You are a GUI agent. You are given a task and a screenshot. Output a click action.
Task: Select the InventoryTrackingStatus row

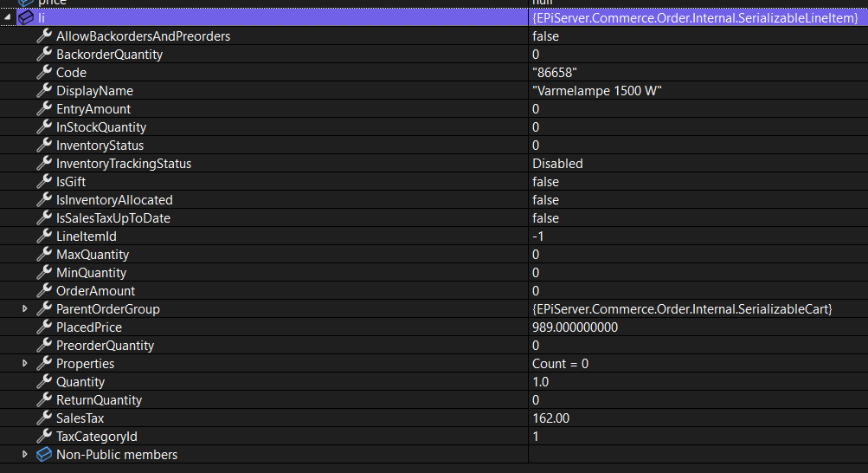pos(124,164)
